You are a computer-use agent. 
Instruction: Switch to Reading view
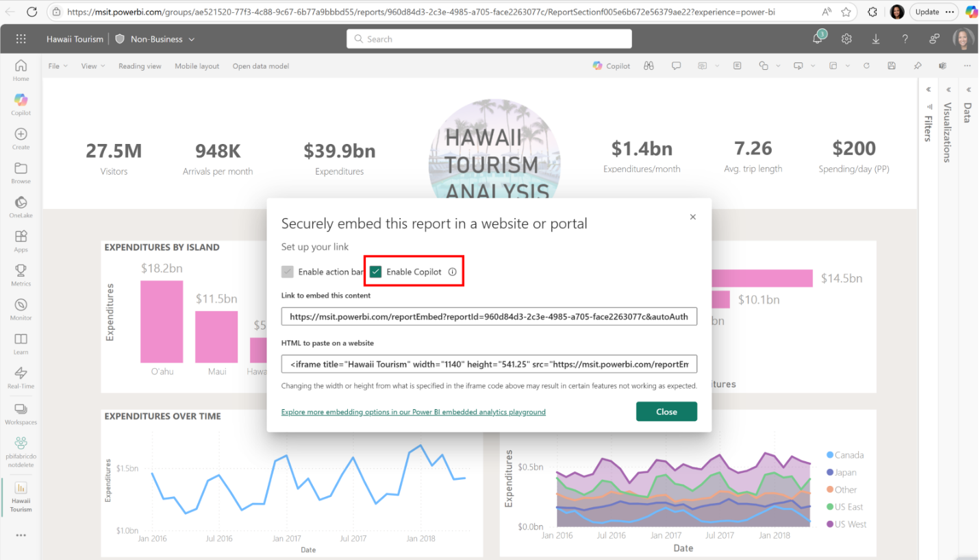click(140, 66)
